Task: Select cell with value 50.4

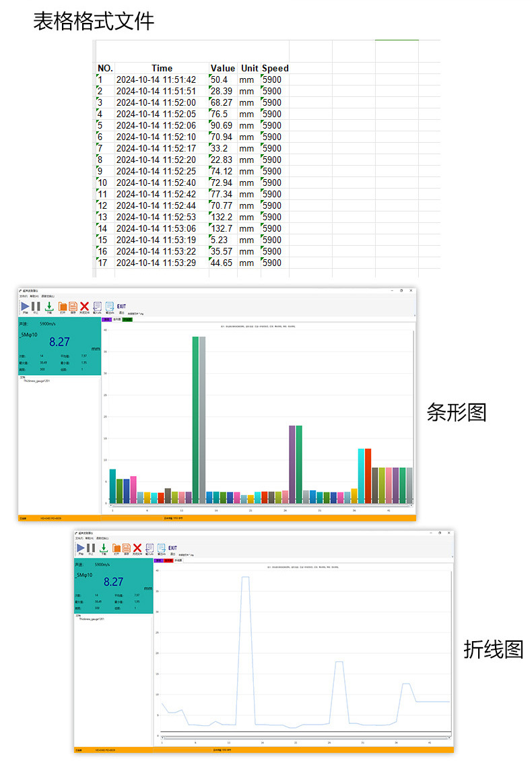Action: pyautogui.click(x=223, y=79)
